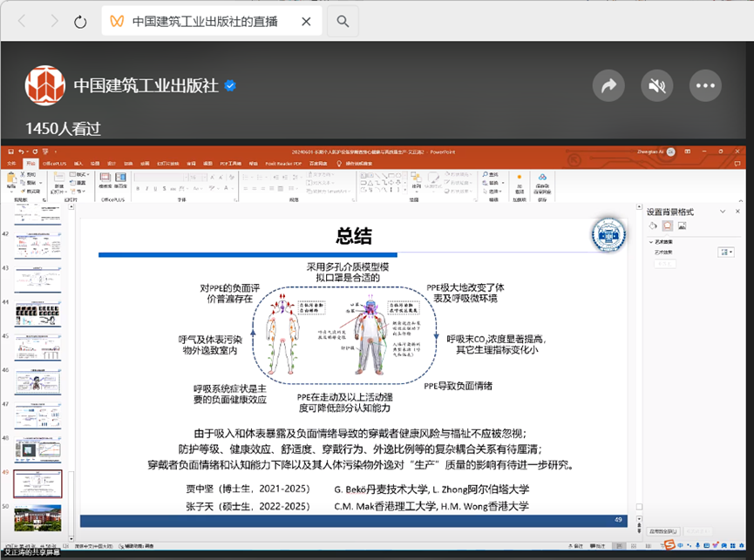Click the publisher's round avatar logo
This screenshot has height=560, width=754.
(44, 85)
